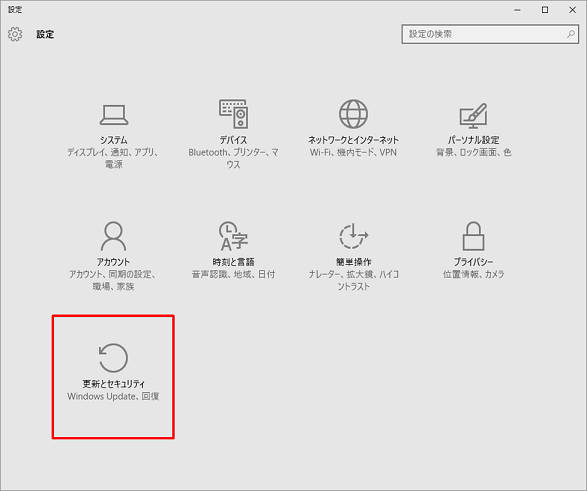Screen dimensions: 587x491
Task: Open アカウント person icon
Action: [113, 236]
